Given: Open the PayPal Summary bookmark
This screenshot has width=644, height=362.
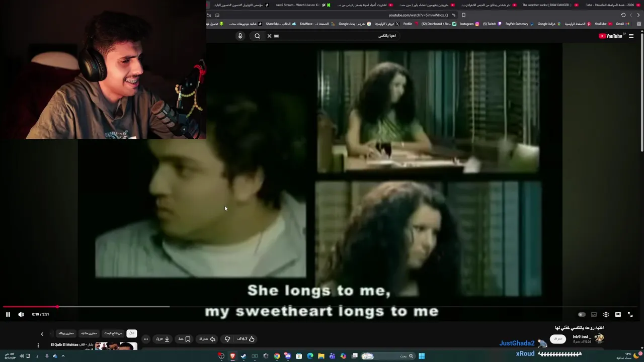Looking at the screenshot, I should point(519,24).
